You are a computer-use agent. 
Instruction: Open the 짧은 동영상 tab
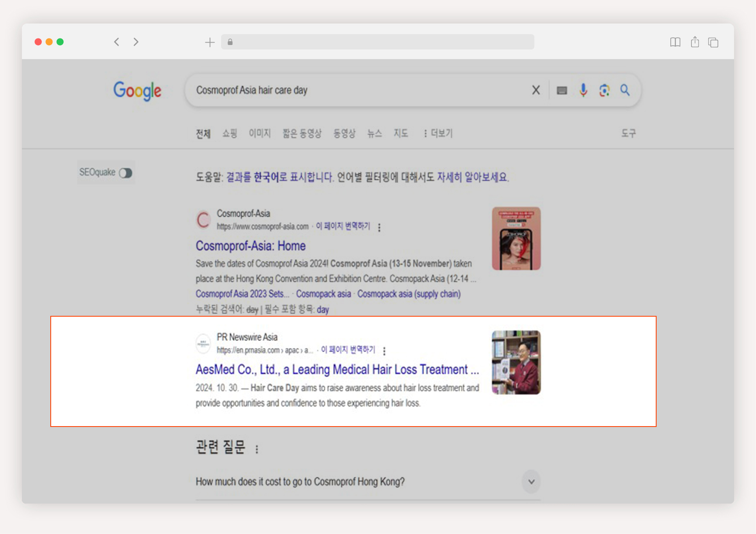click(x=302, y=133)
